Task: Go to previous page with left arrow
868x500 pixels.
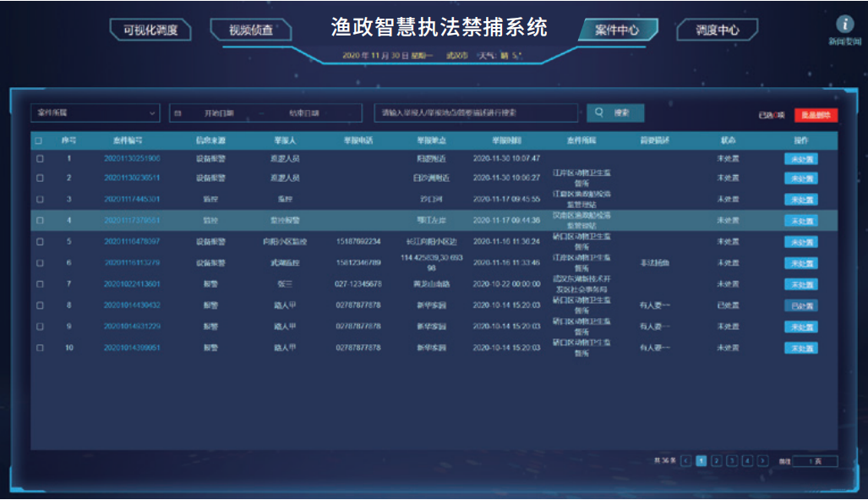Action: click(x=685, y=461)
